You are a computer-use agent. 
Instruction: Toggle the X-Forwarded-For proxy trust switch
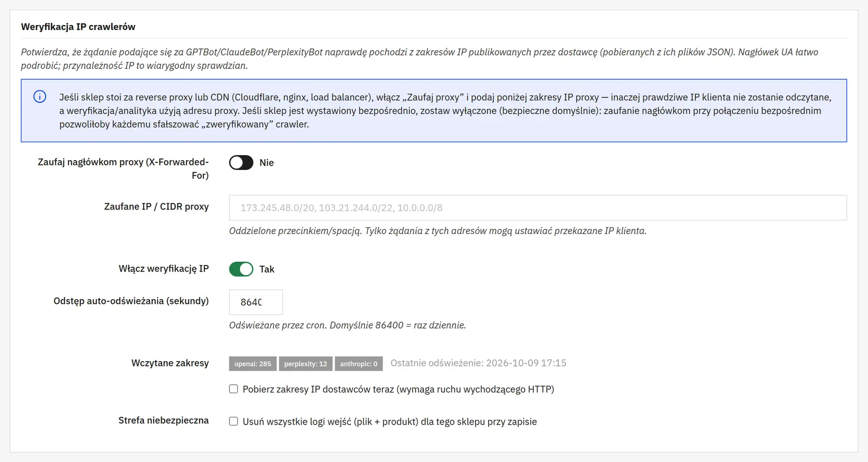click(241, 163)
